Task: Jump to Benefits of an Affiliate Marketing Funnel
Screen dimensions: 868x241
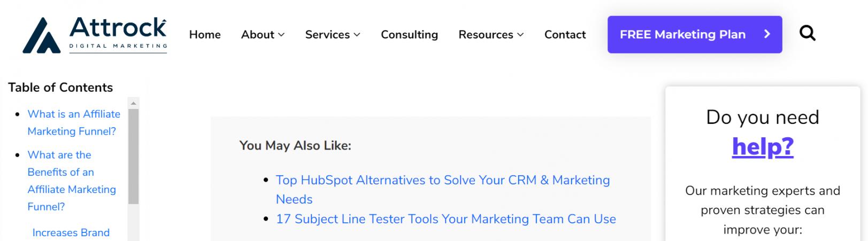Action: coord(71,181)
